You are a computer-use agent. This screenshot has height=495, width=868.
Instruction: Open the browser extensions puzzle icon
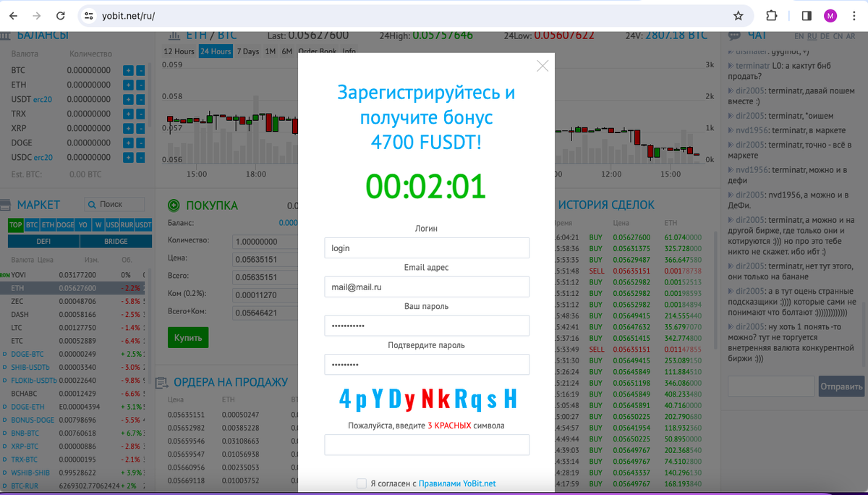click(x=771, y=15)
